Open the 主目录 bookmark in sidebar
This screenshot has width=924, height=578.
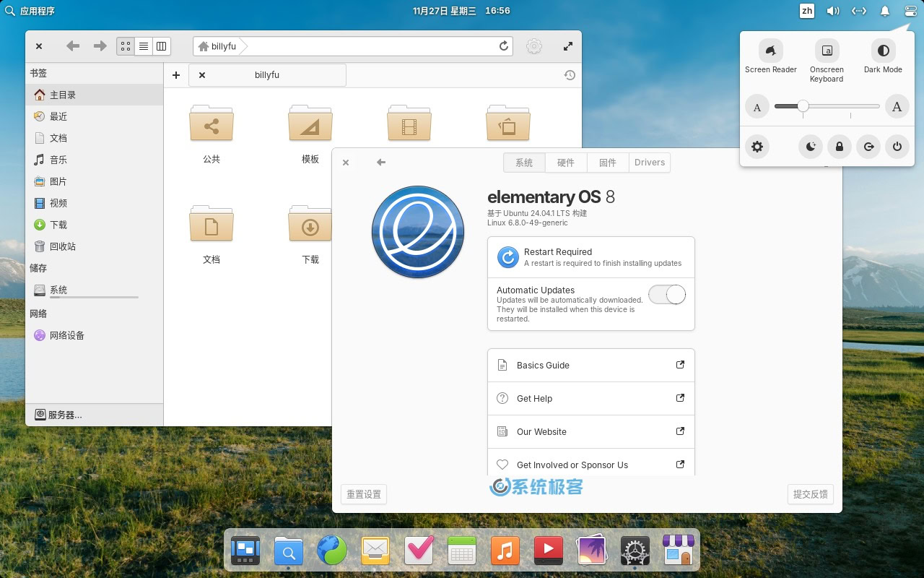pyautogui.click(x=95, y=95)
